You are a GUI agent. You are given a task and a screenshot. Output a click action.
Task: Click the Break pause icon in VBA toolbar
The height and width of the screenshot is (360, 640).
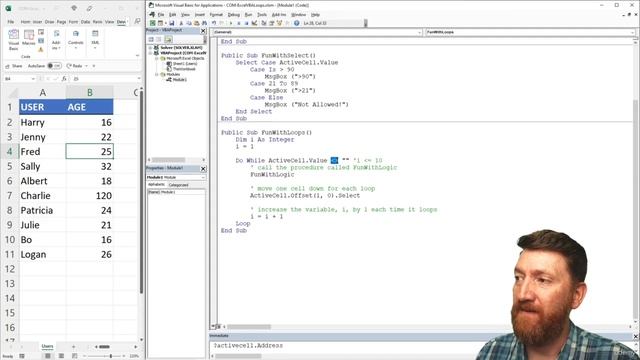[x=239, y=23]
